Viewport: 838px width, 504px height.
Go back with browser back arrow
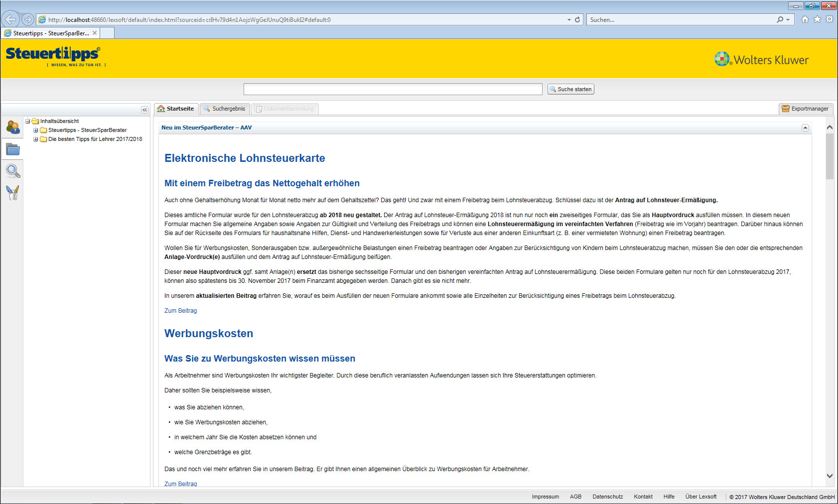10,19
